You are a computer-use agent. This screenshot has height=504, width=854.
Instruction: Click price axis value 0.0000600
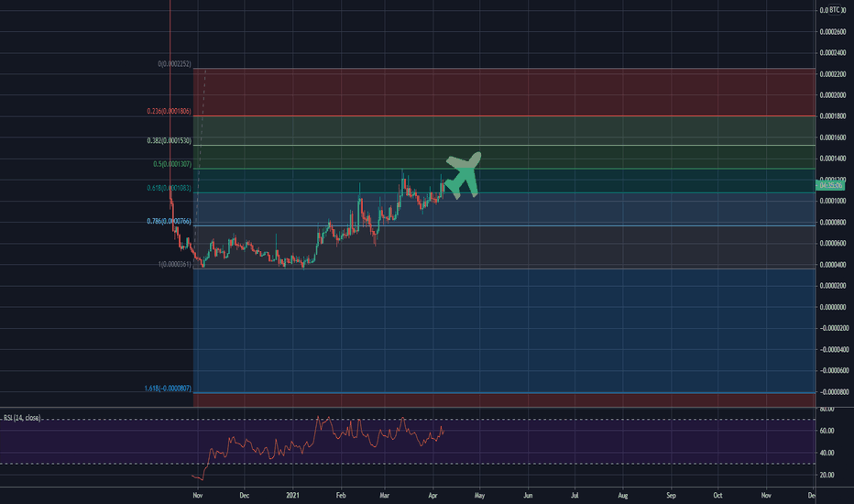pos(833,244)
